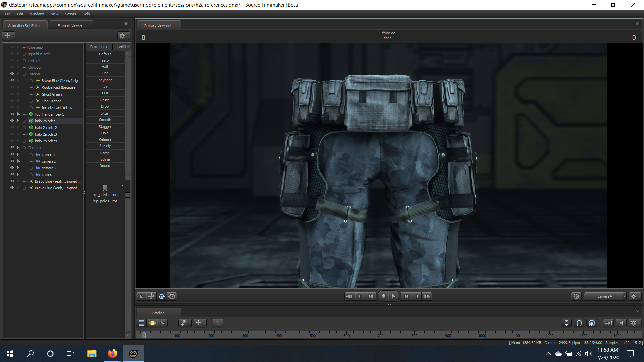Screen dimensions: 644x362
Task: Mute audio with speaker icon in timeline
Action: click(621, 323)
